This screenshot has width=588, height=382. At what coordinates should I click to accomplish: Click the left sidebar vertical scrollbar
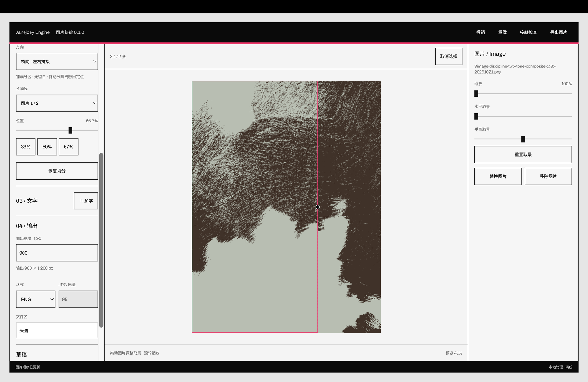pyautogui.click(x=101, y=240)
